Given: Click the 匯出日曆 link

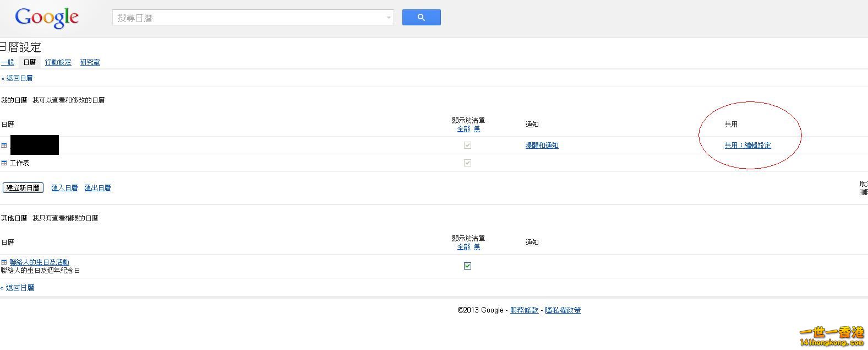Looking at the screenshot, I should click(x=97, y=188).
